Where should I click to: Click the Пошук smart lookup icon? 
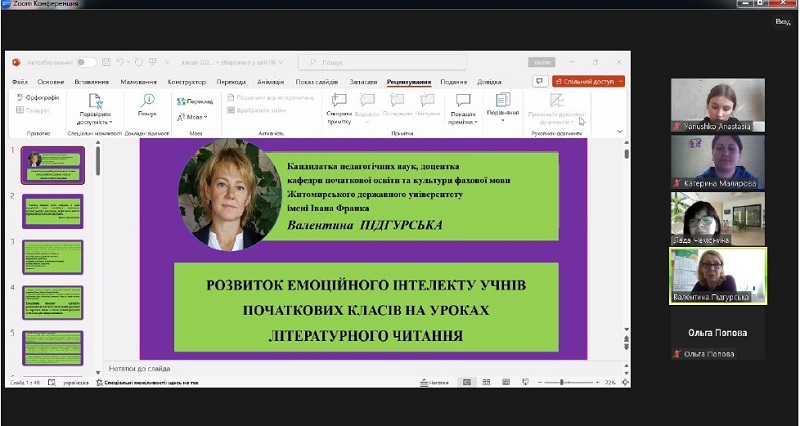[147, 105]
